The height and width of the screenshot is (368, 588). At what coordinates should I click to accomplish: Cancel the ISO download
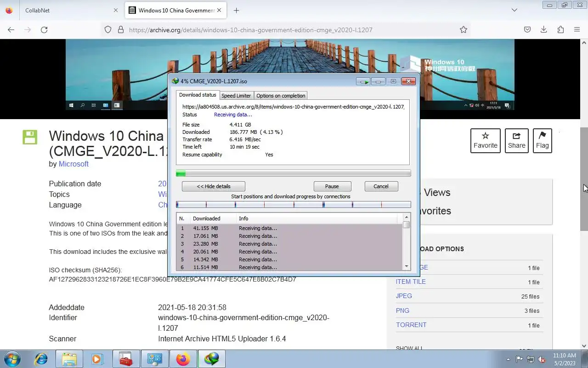click(x=381, y=186)
